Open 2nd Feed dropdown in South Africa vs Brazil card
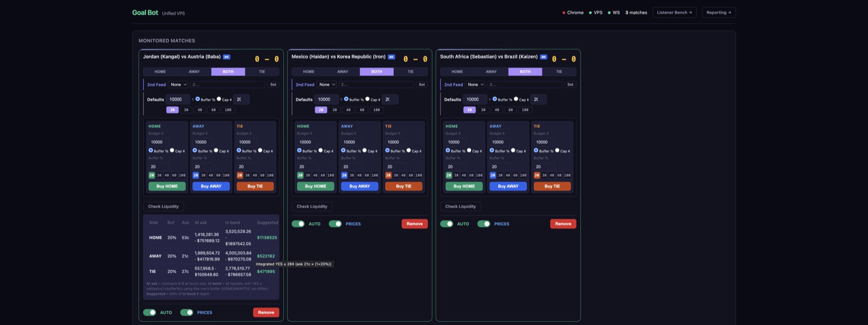Viewport: 868px width, 325px height. click(476, 85)
